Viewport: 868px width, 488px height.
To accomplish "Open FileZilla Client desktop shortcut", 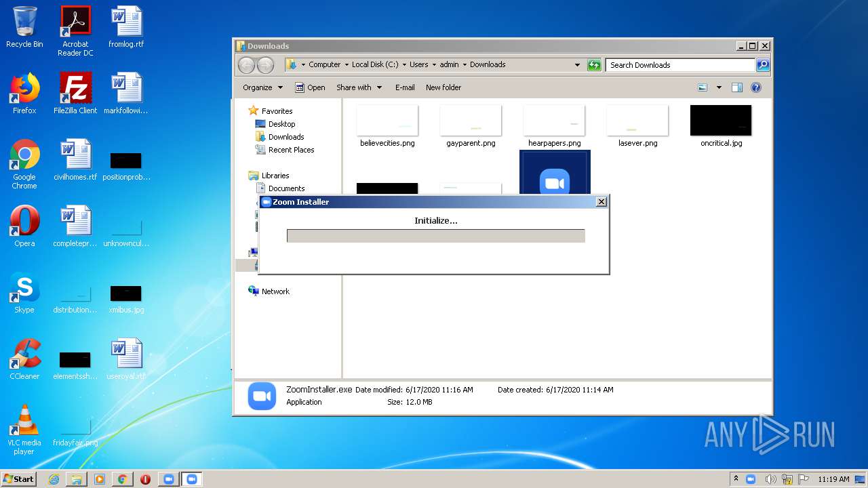I will (x=75, y=94).
